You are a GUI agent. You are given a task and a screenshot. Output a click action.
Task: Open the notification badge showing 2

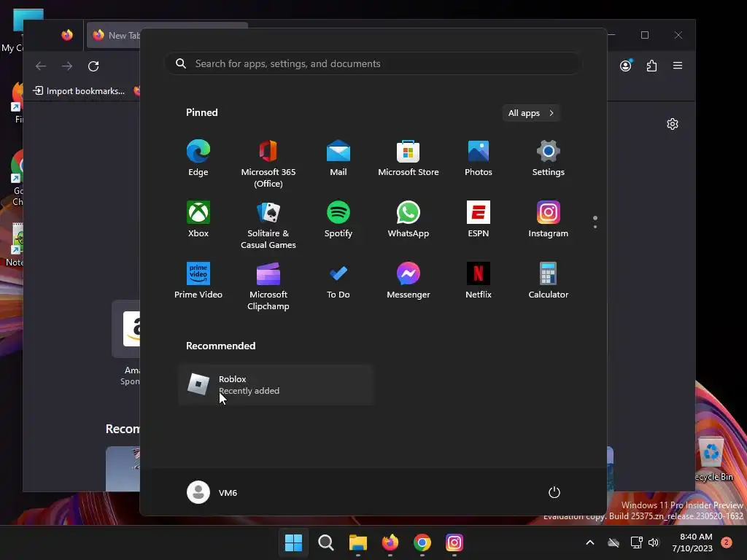pyautogui.click(x=727, y=542)
